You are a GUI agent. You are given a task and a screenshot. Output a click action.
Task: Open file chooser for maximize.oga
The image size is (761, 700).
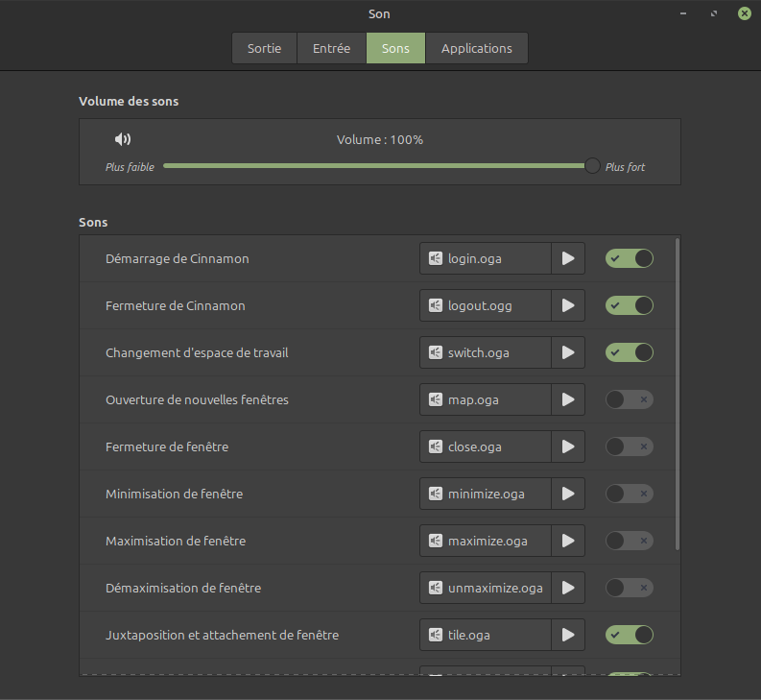pos(486,541)
